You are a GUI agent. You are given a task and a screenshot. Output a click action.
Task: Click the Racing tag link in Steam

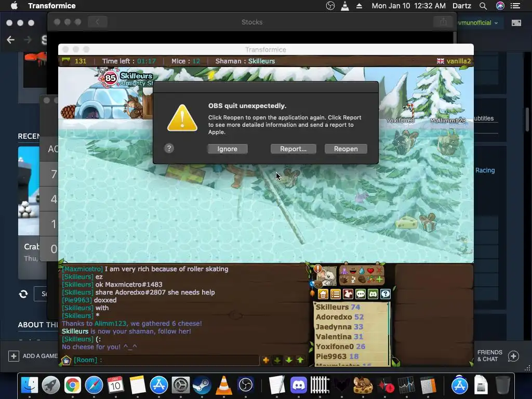point(485,170)
